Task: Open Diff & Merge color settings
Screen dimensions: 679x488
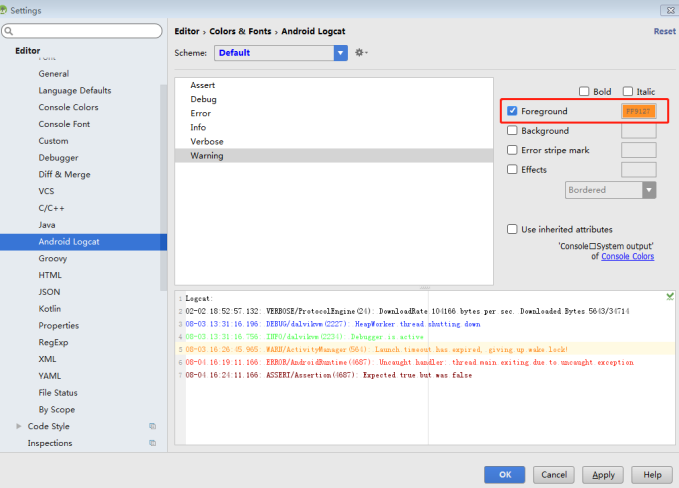Action: point(65,175)
